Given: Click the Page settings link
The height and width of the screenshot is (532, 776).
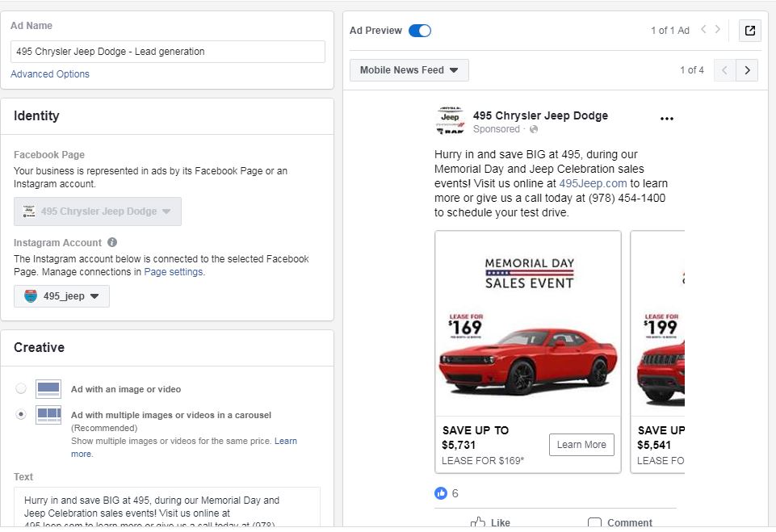Looking at the screenshot, I should [x=174, y=272].
